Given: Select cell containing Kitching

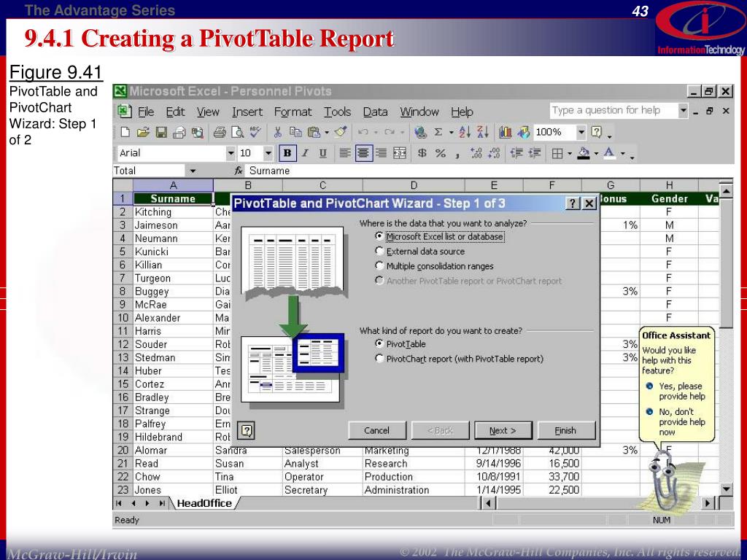Looking at the screenshot, I should point(173,212).
